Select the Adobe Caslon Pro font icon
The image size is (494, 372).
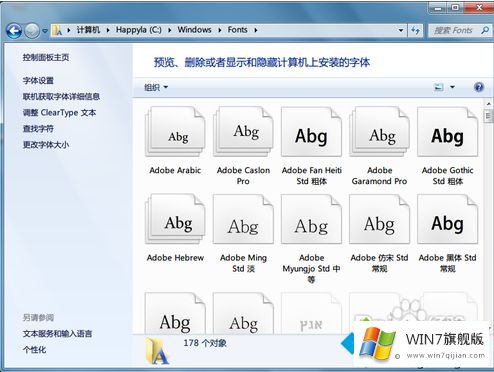click(243, 132)
